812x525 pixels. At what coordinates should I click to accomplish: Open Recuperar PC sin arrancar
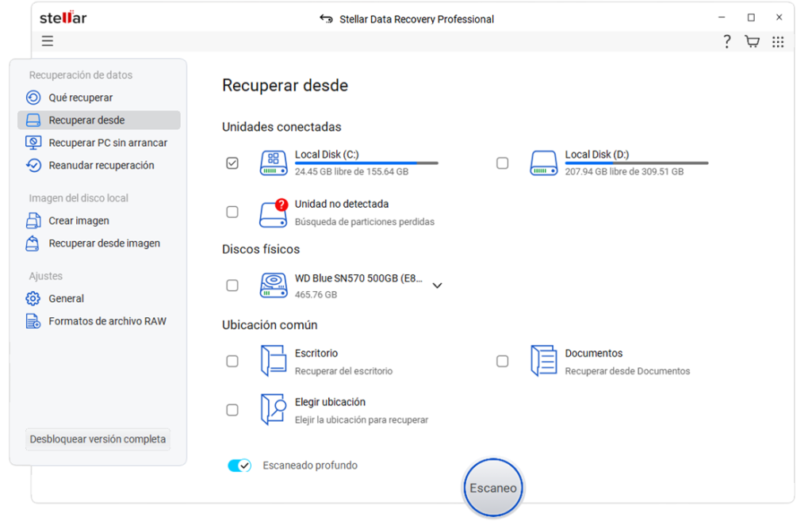click(99, 143)
